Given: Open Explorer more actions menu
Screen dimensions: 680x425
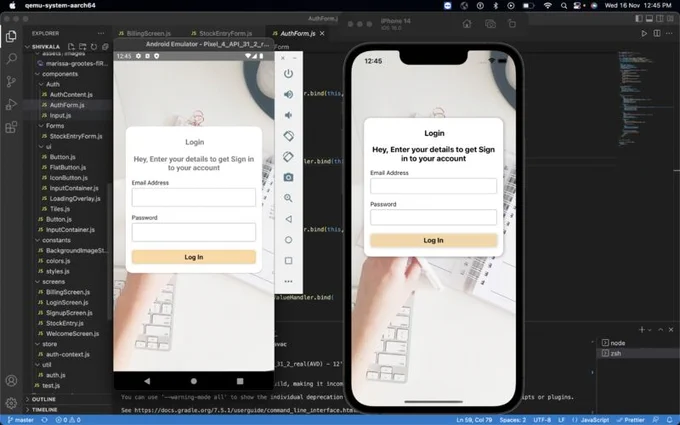Looking at the screenshot, I should pos(101,33).
